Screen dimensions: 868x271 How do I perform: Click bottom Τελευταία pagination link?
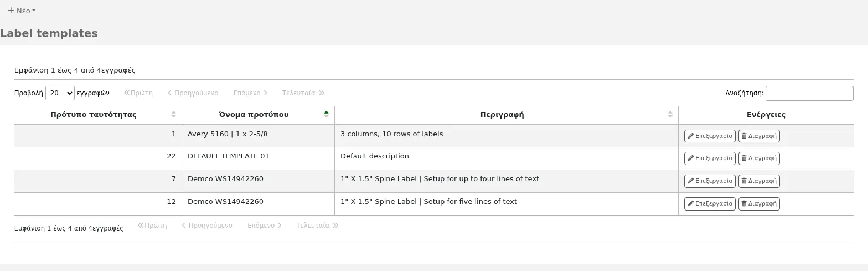coord(317,226)
